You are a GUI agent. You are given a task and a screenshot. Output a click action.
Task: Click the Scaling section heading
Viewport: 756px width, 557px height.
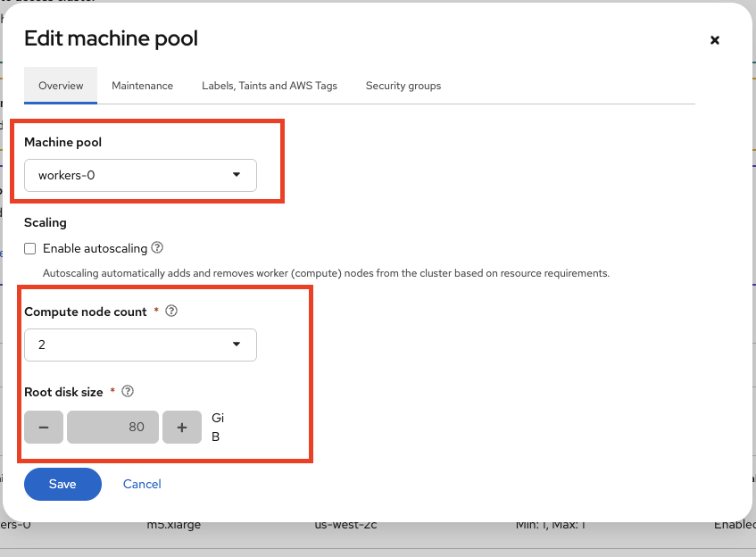pyautogui.click(x=46, y=222)
